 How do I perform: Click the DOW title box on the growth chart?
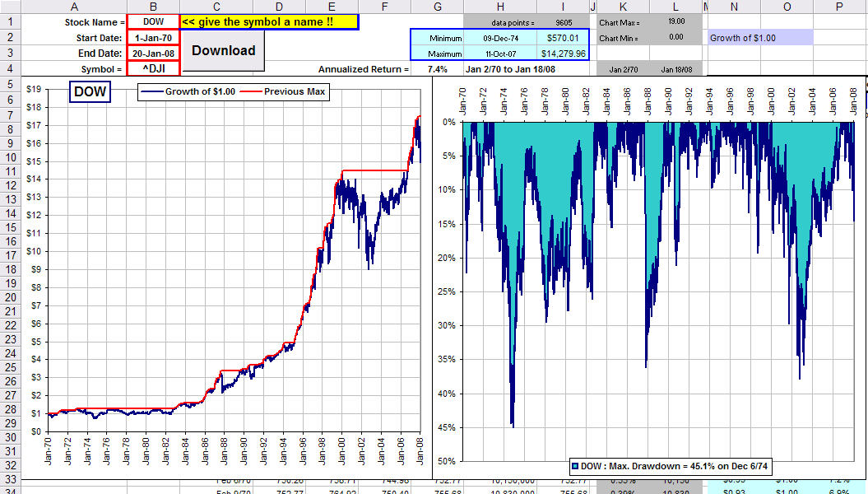[90, 91]
